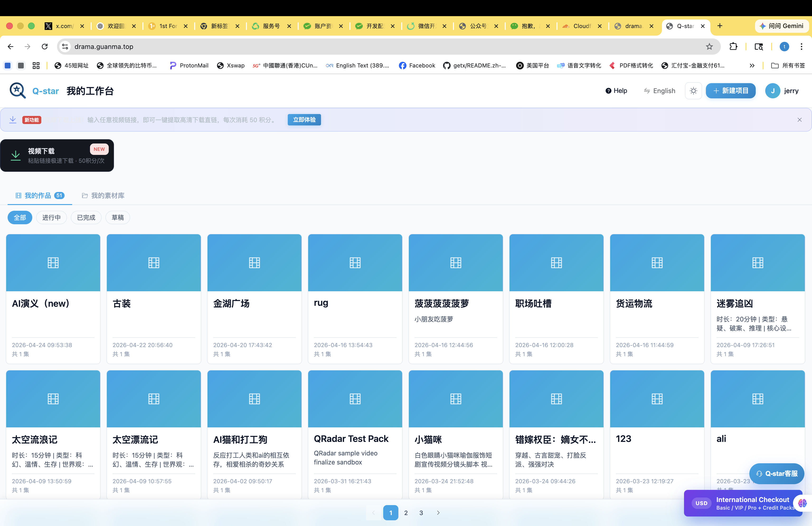Bookmark this page with the star icon

pyautogui.click(x=709, y=46)
